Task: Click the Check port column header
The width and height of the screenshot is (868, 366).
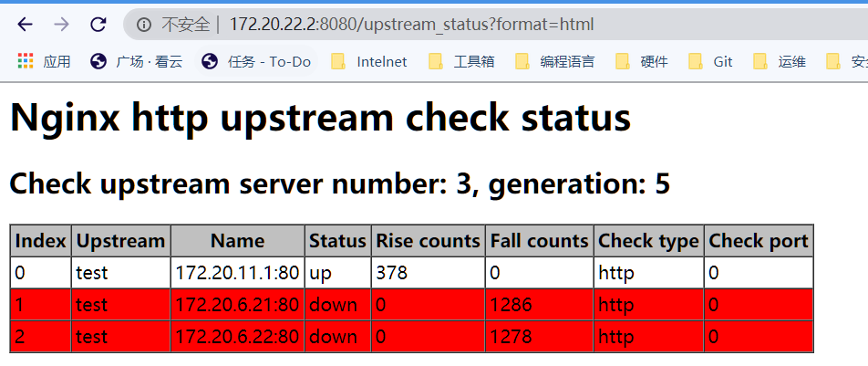Action: pos(759,241)
